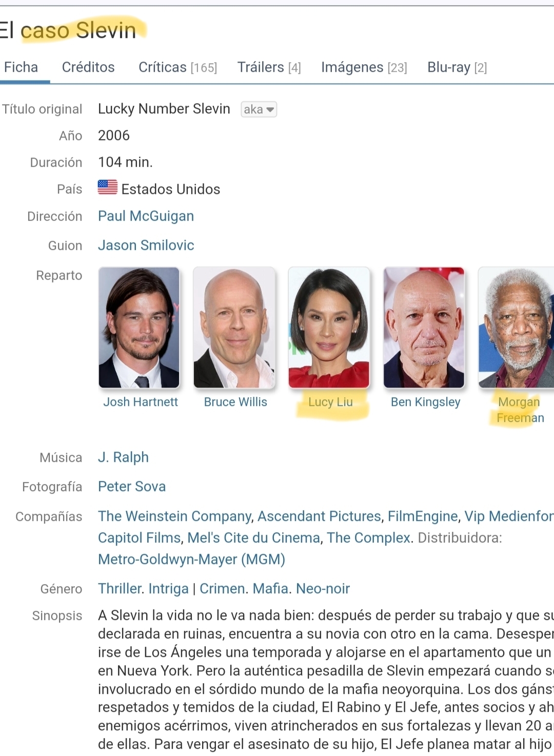Open writer Jason Smilovic link
Viewport: 554px width, 756px height.
[146, 245]
